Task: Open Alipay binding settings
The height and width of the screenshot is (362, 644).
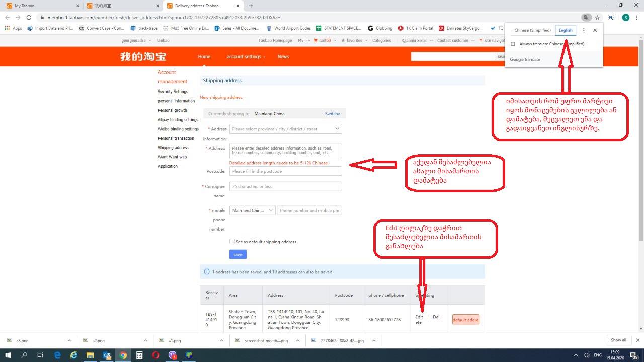Action: coord(178,120)
